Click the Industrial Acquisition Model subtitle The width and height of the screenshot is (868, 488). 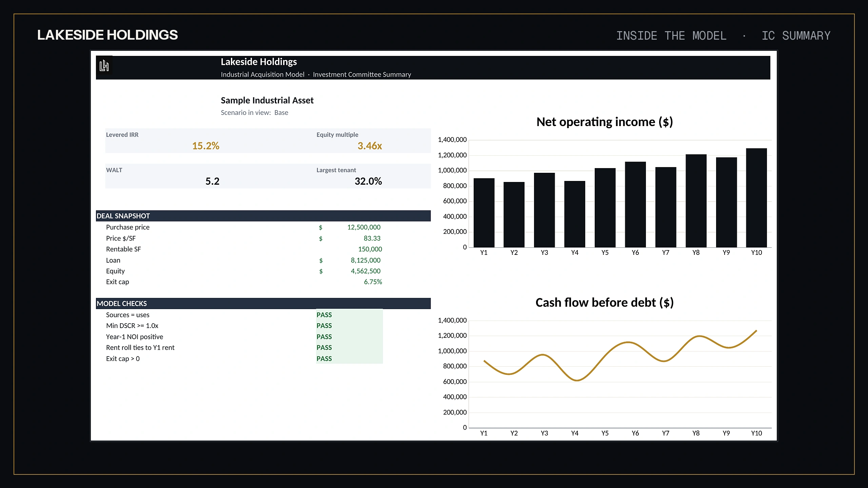click(x=262, y=75)
